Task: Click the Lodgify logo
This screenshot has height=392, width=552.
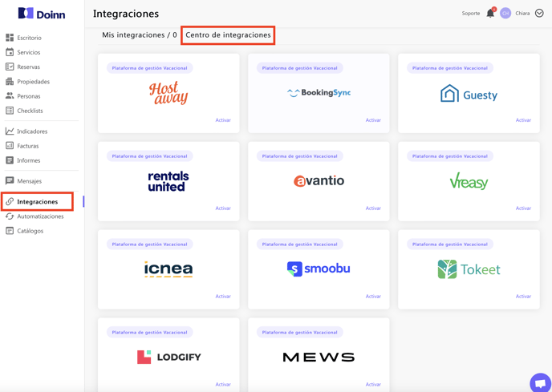Action: [x=168, y=358]
